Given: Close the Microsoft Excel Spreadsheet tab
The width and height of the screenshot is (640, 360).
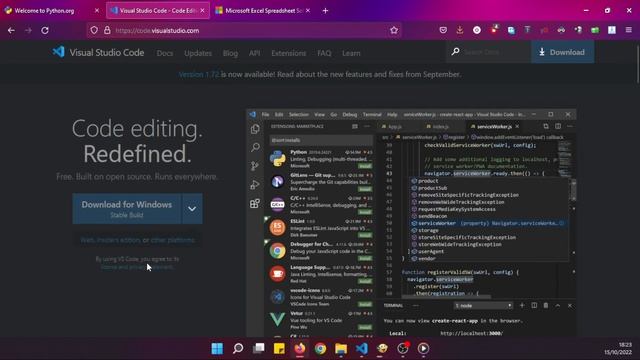Looking at the screenshot, I should click(308, 11).
